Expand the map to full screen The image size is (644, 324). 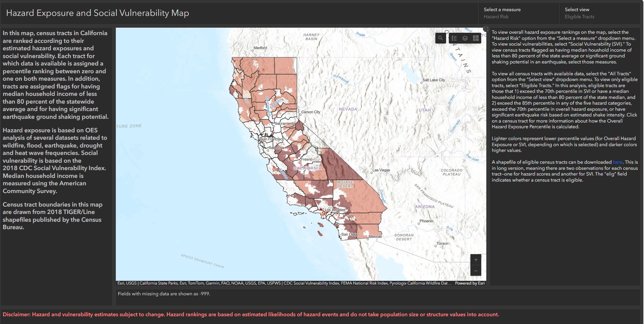[486, 29]
